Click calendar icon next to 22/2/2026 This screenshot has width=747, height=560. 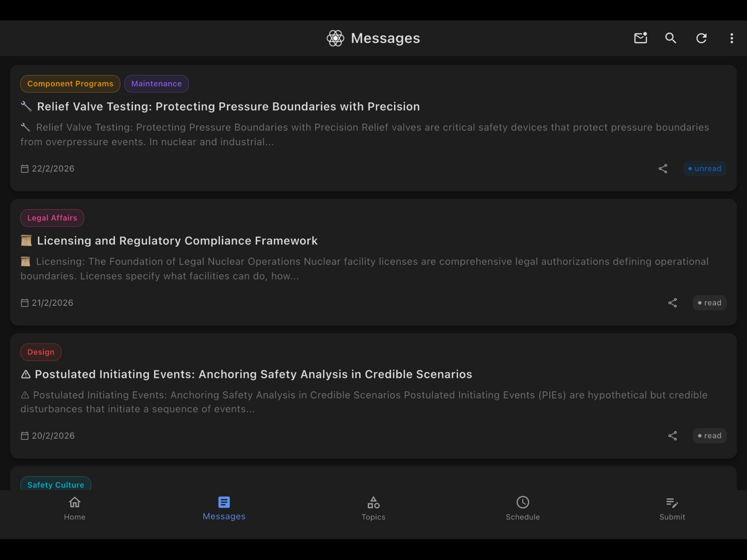(x=25, y=168)
